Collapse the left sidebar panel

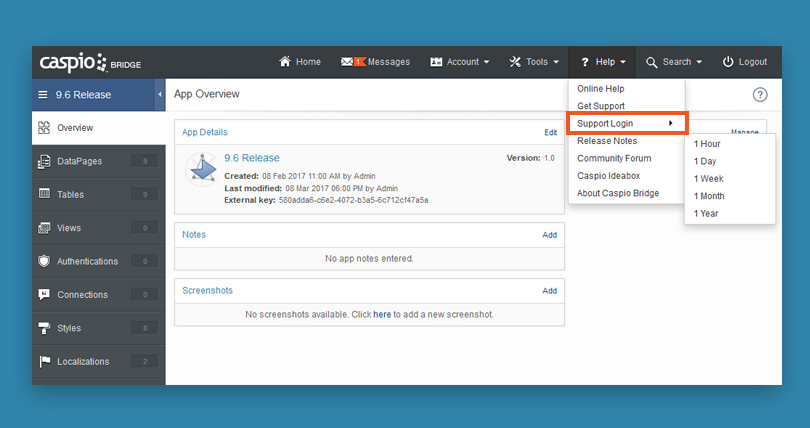(x=160, y=95)
